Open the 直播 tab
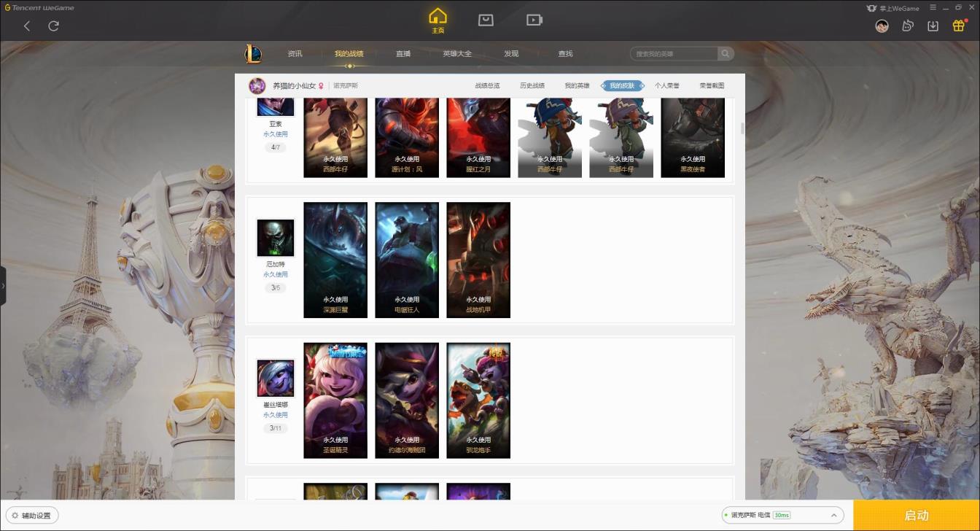Screen dimensions: 980x531 tap(403, 54)
